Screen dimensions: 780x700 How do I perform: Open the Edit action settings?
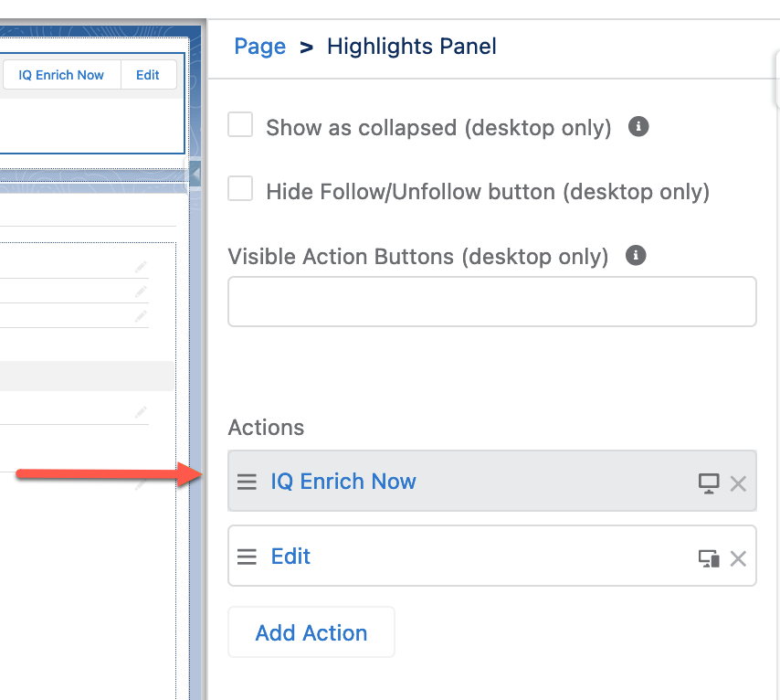click(x=290, y=556)
